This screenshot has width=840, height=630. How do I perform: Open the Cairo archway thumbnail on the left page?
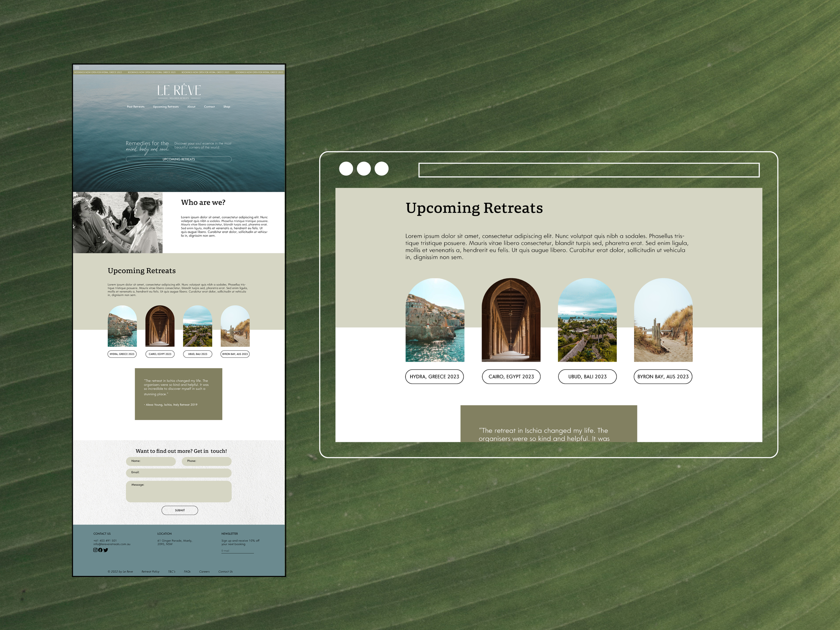(160, 326)
